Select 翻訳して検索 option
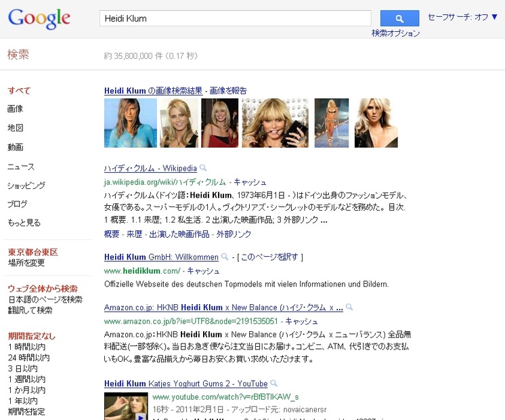505x420 pixels. tap(30, 310)
